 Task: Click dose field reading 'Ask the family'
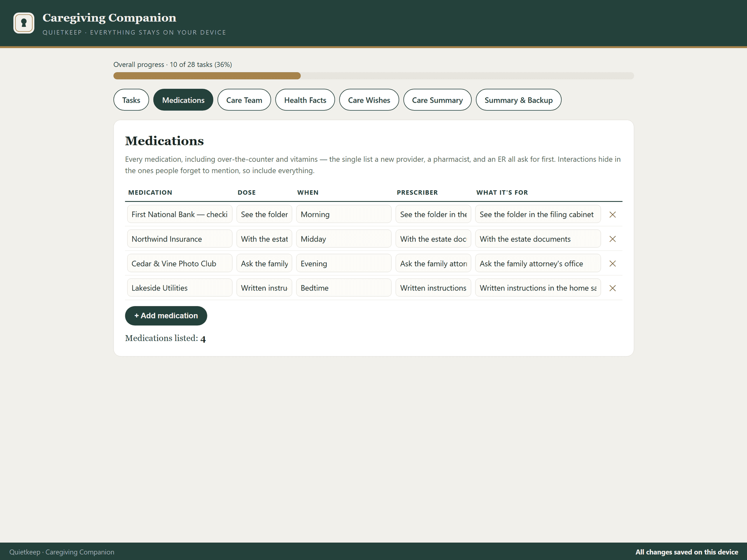click(x=264, y=263)
